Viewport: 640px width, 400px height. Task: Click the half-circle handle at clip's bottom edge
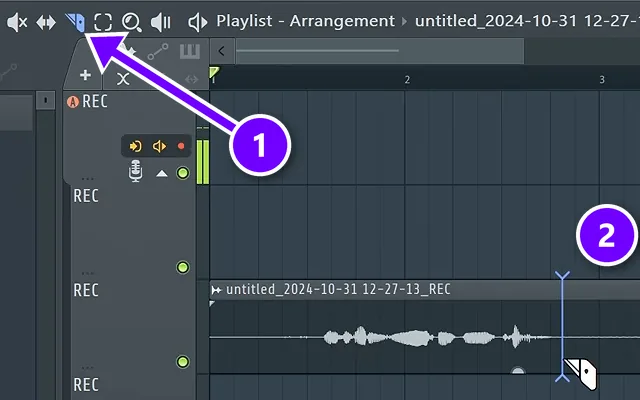(518, 370)
